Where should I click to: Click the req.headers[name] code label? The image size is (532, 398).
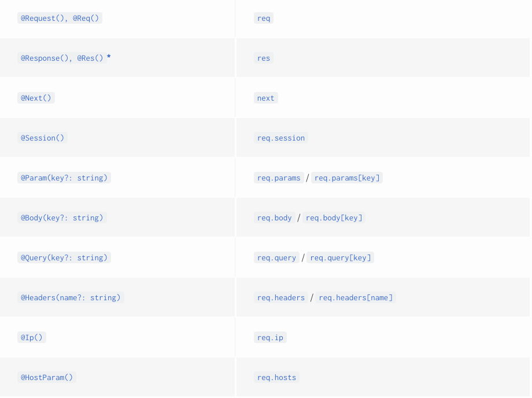coord(356,297)
